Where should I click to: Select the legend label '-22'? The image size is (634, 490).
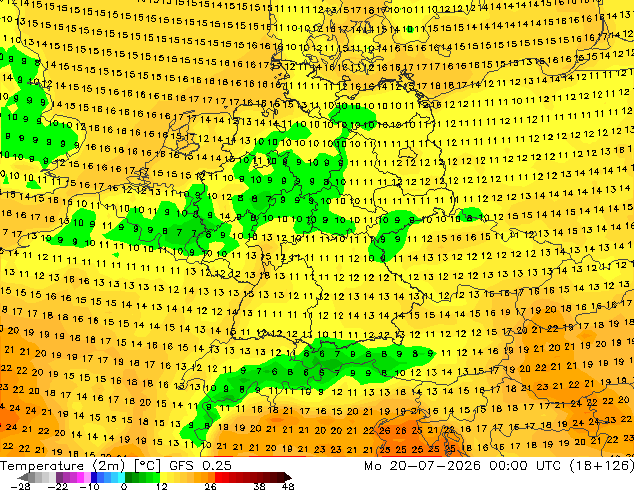pos(58,486)
